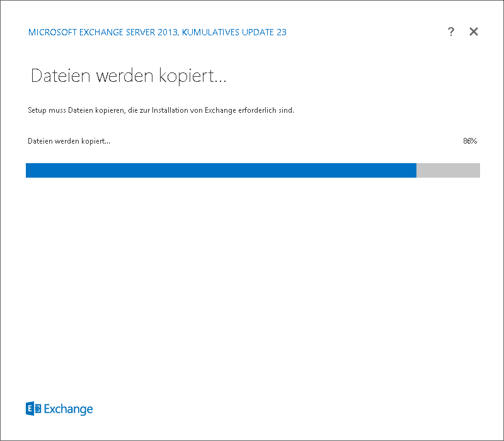
Task: Select the 86% progress percentage label
Action: click(469, 141)
